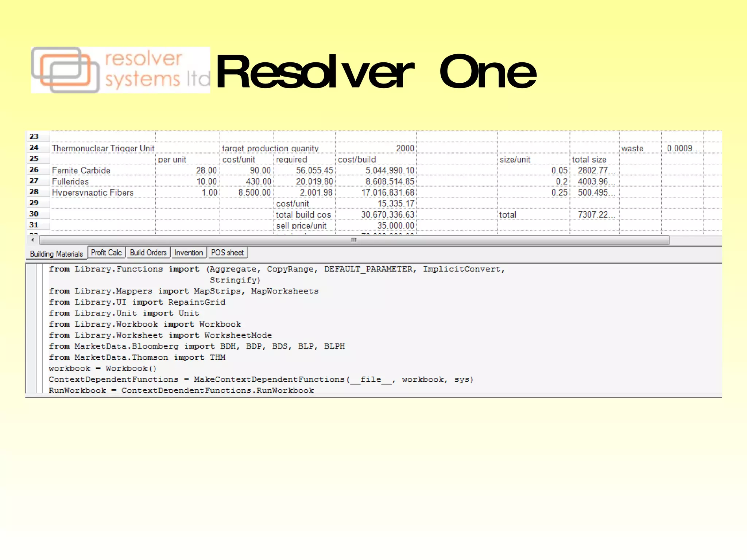Click the horizontal scrollbar thumb of the grid

coord(354,240)
